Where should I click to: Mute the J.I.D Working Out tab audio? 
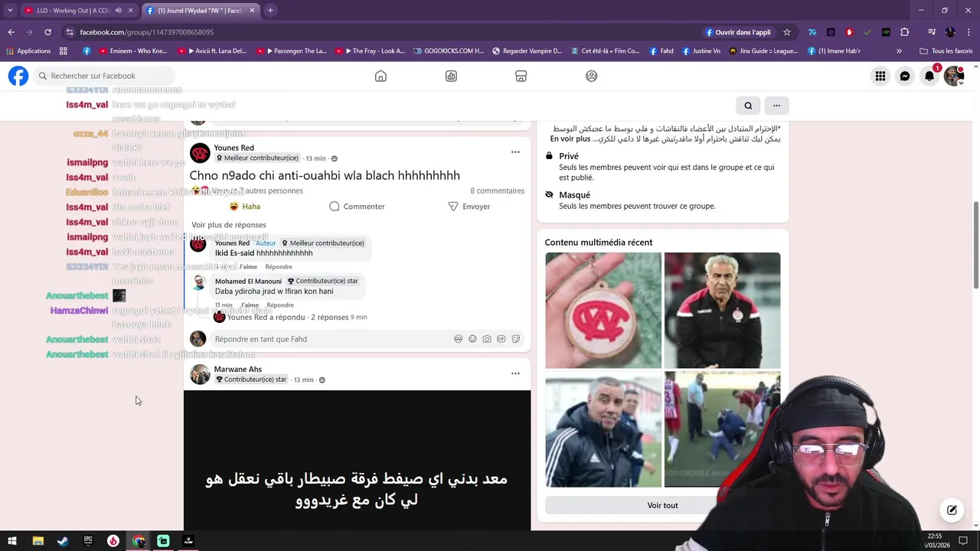point(118,11)
